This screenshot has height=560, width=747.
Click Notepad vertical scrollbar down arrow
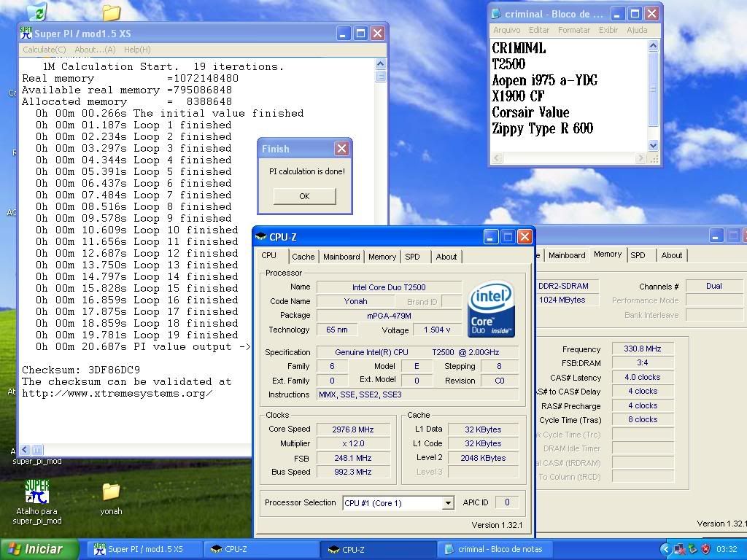[x=653, y=145]
